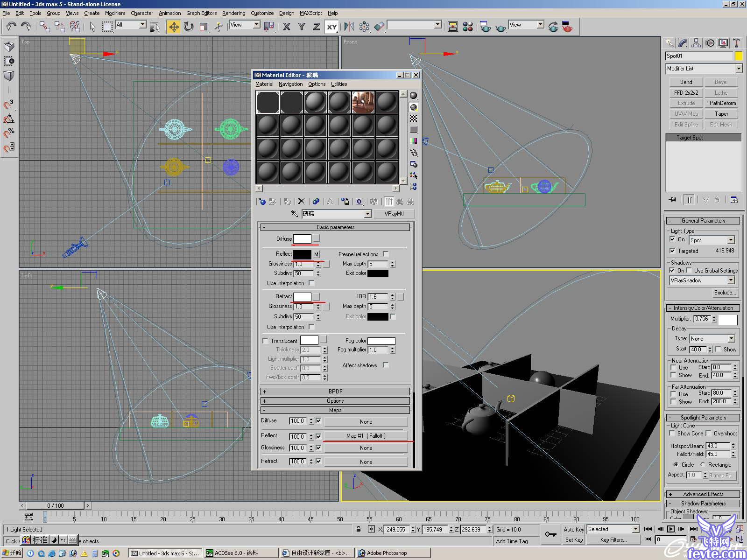The height and width of the screenshot is (560, 747).
Task: Uncheck the Targeted checkbox
Action: 672,251
